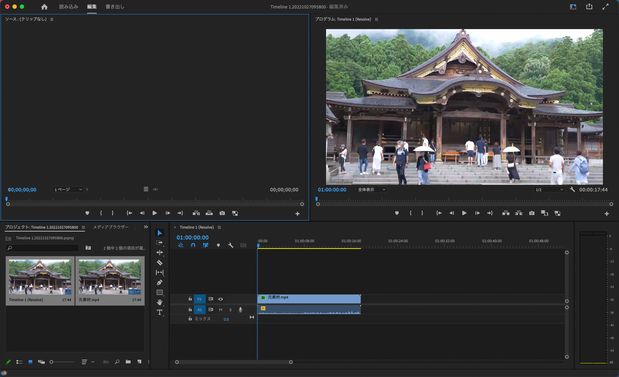
Task: Select the video clip on V1 track
Action: pos(309,299)
